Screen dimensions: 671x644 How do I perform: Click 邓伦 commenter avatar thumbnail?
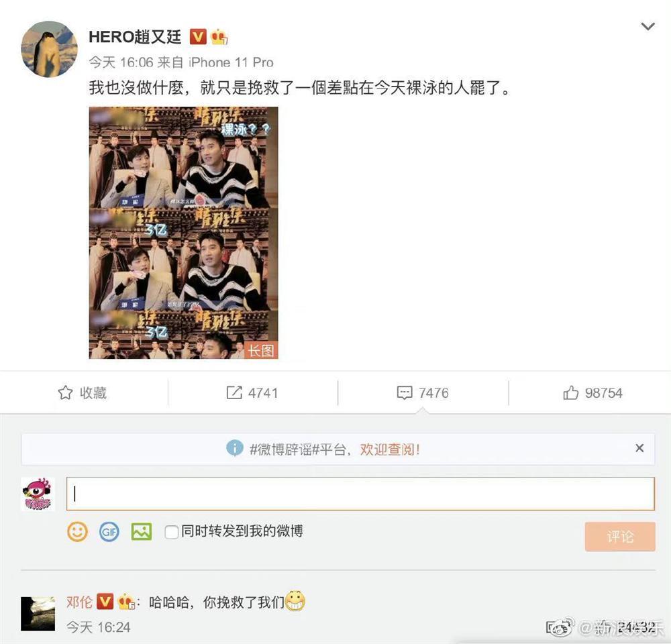click(38, 614)
